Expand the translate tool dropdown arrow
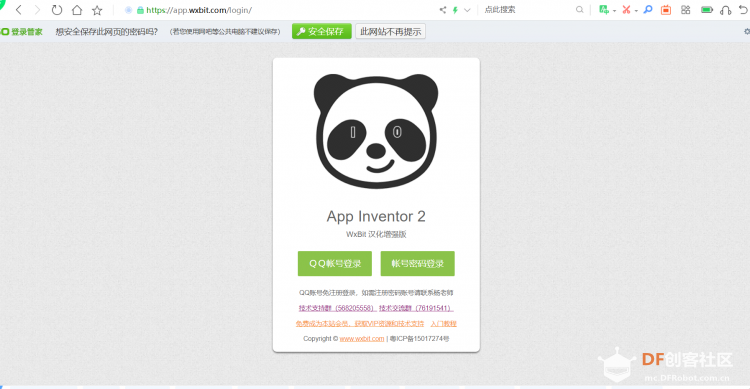This screenshot has height=389, width=750. click(614, 11)
